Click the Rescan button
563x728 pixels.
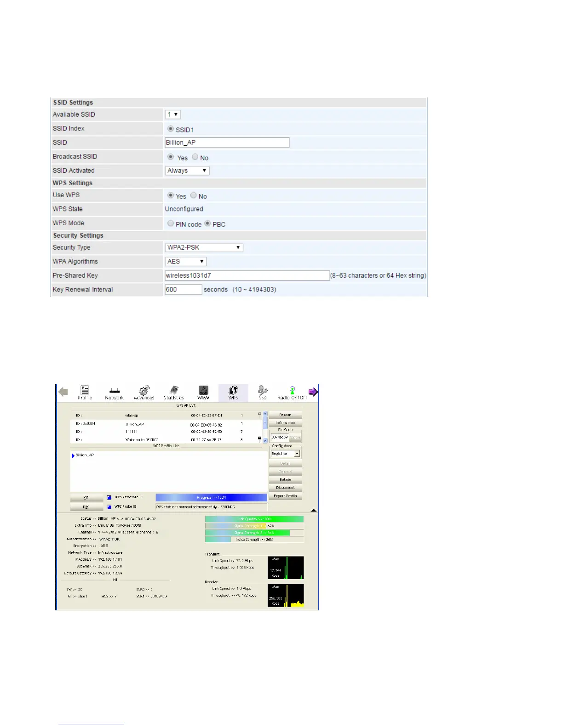click(x=285, y=415)
